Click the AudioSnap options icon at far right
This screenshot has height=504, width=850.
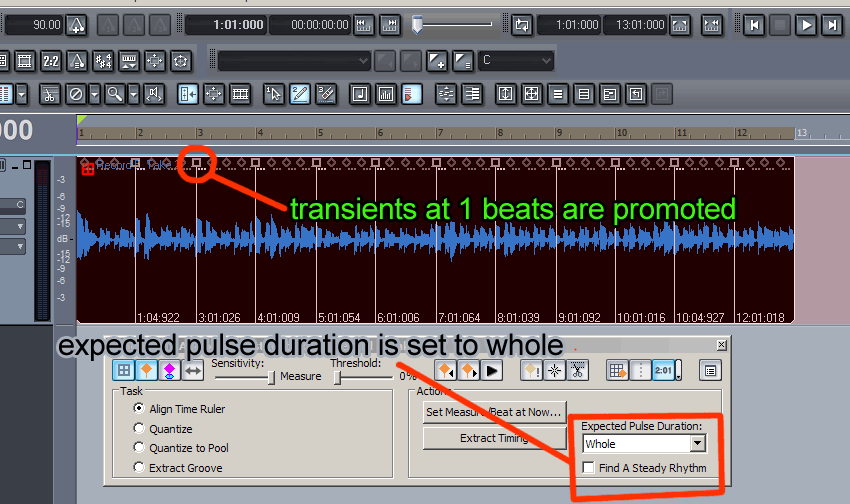click(710, 370)
